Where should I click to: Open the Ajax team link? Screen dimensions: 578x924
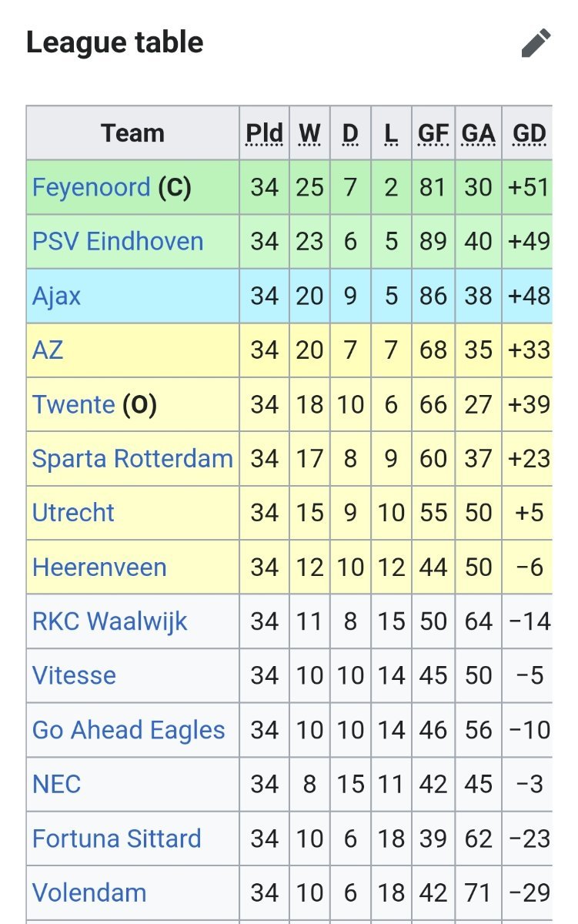click(56, 296)
